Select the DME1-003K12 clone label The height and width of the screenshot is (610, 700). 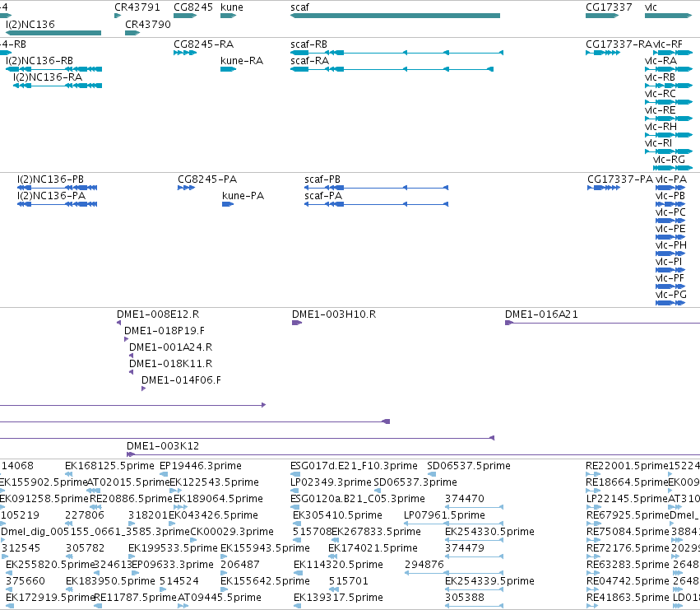[x=163, y=446]
